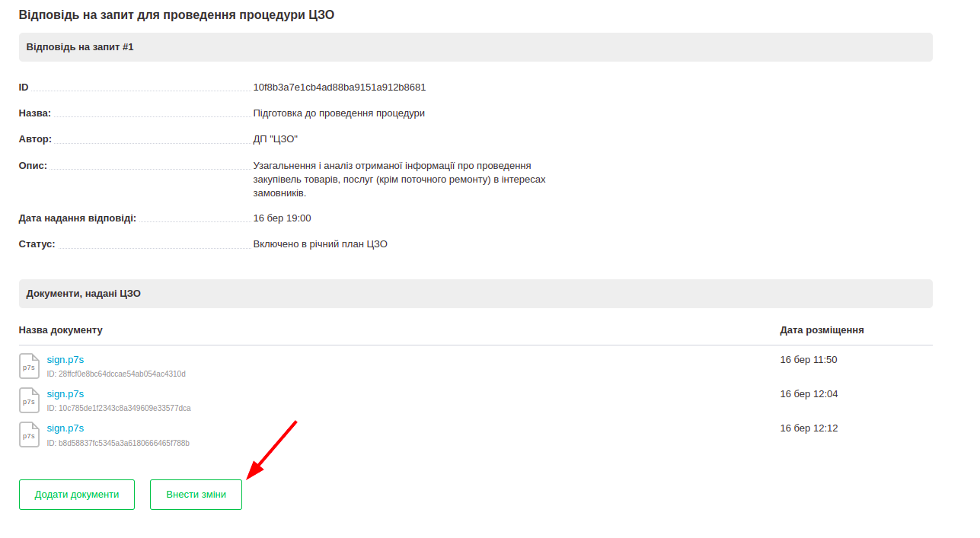Screen dimensions: 980x538
Task: Open the sign.p7s link placed at 12:12
Action: click(65, 428)
